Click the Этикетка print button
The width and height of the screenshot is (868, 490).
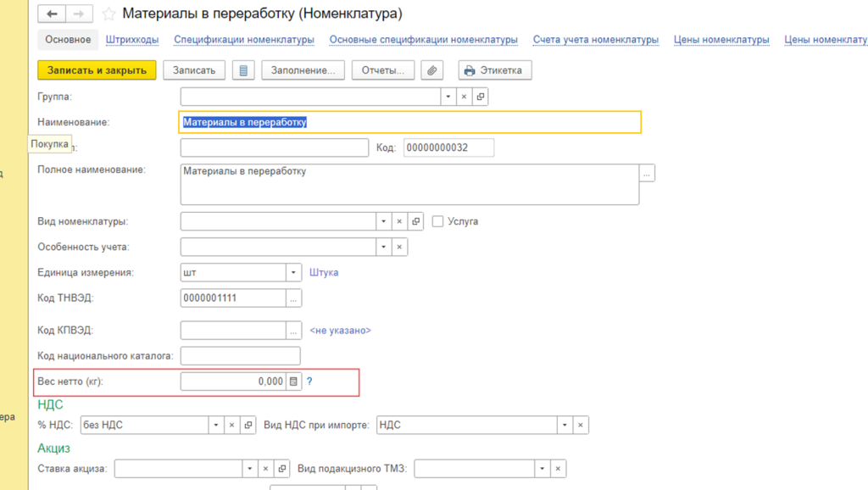(495, 70)
